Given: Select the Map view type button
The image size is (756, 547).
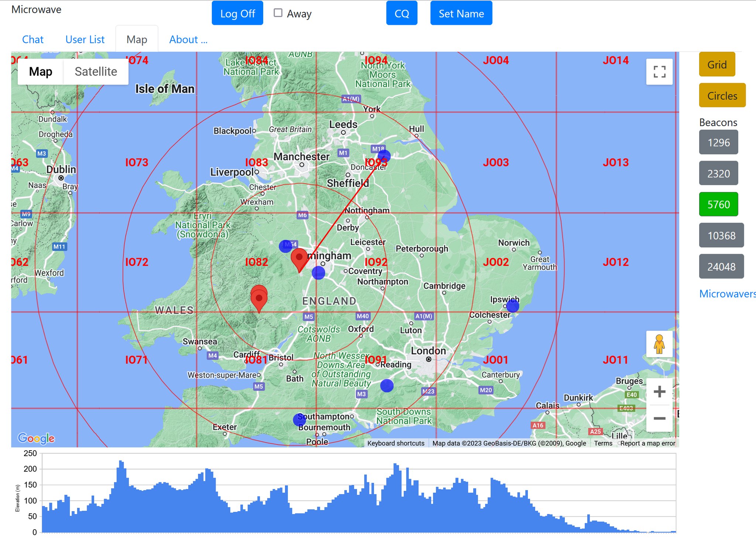Looking at the screenshot, I should point(41,72).
